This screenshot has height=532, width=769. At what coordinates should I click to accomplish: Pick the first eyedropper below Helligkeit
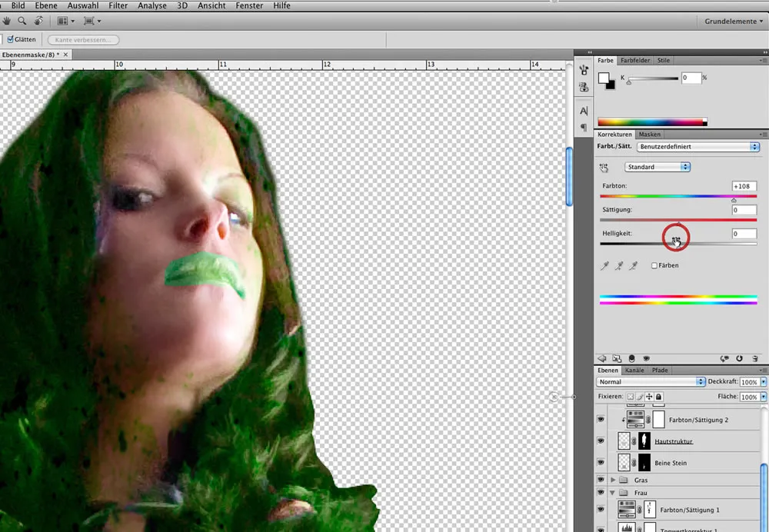[x=605, y=265]
